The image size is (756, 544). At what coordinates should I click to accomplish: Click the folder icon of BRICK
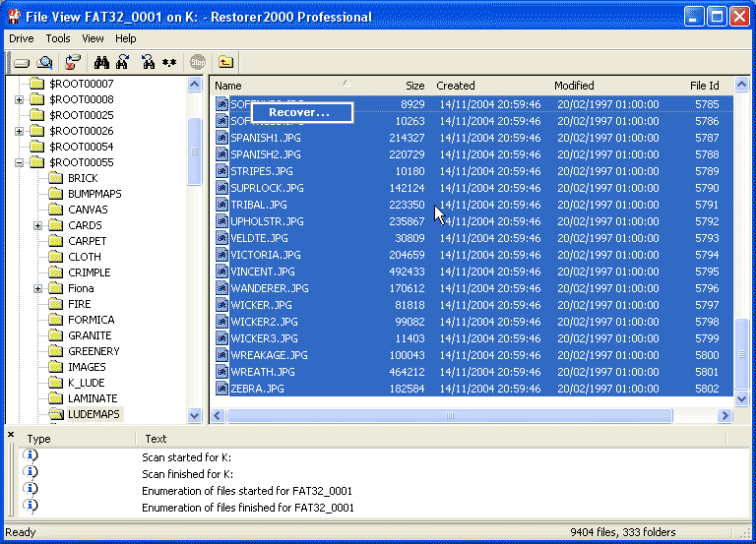point(56,178)
